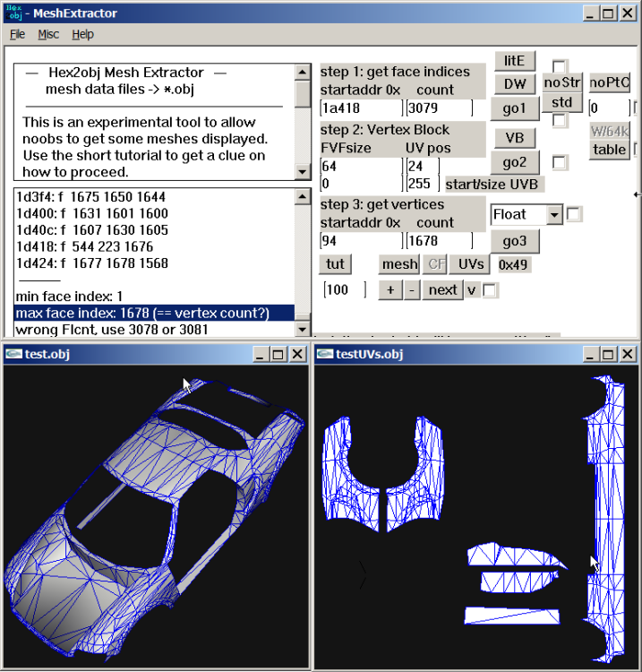Click log list scroll up arrow
Image resolution: width=642 pixels, height=672 pixels.
click(x=303, y=197)
